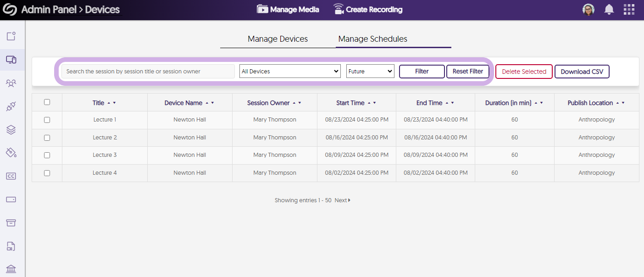644x277 pixels.
Task: Click the Delete Selected button
Action: (524, 72)
